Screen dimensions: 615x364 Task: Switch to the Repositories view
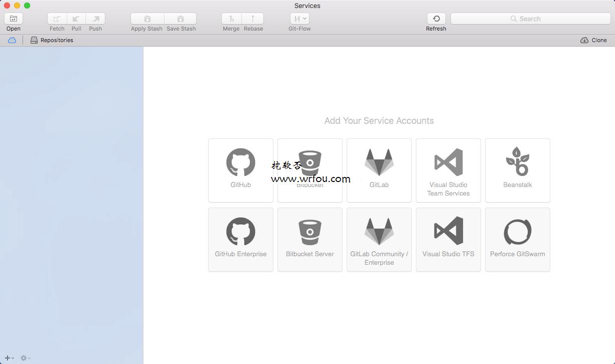(x=52, y=40)
